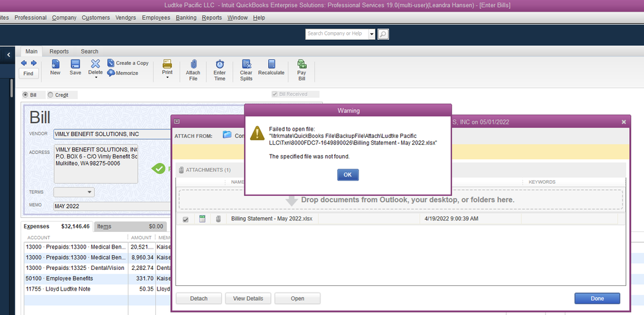Screen dimensions: 644x315
Task: Open the Company menu
Action: tap(64, 17)
